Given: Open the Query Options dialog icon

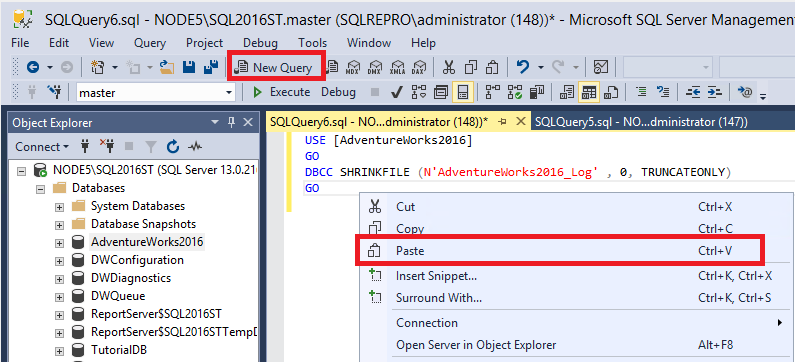Looking at the screenshot, I should 441,92.
